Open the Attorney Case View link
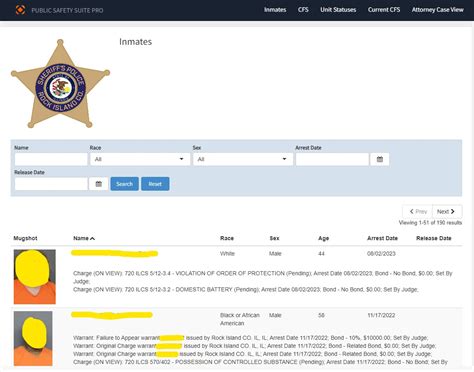 point(438,10)
